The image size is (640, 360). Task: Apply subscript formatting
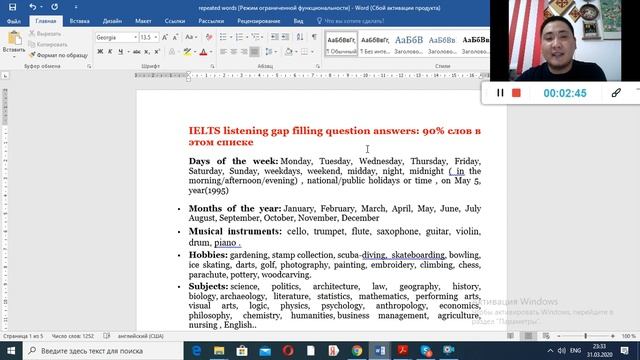[x=147, y=52]
